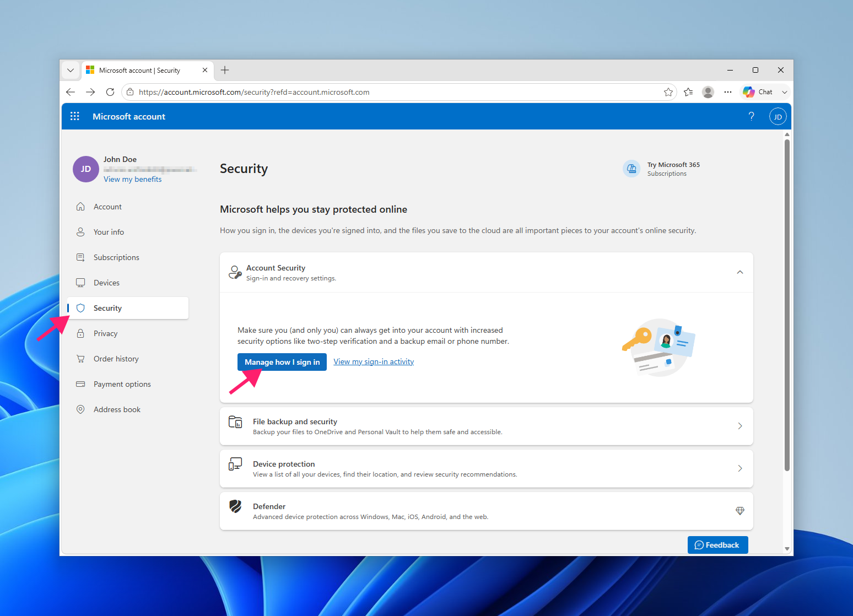853x616 pixels.
Task: Open the tab actions dropdown arrow
Action: click(x=71, y=70)
